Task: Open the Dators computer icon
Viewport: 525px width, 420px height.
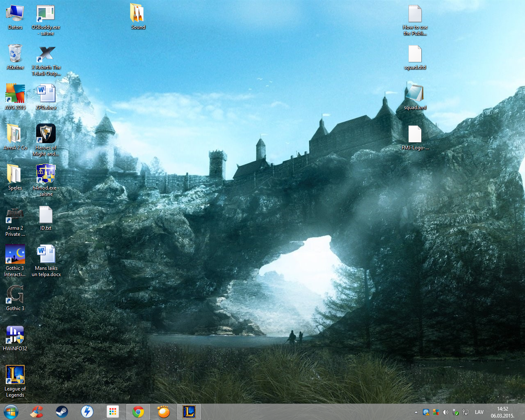Action: coord(15,17)
